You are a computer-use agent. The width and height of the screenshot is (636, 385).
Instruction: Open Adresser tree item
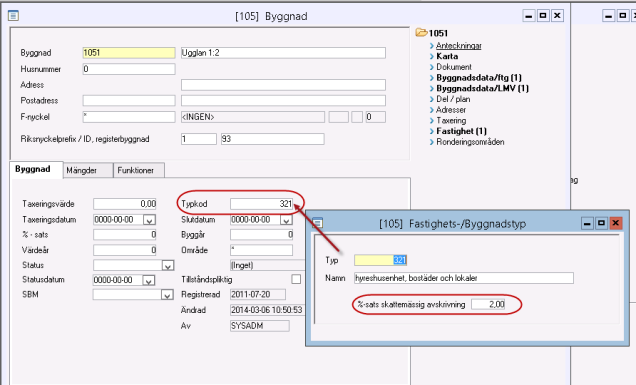[451, 110]
